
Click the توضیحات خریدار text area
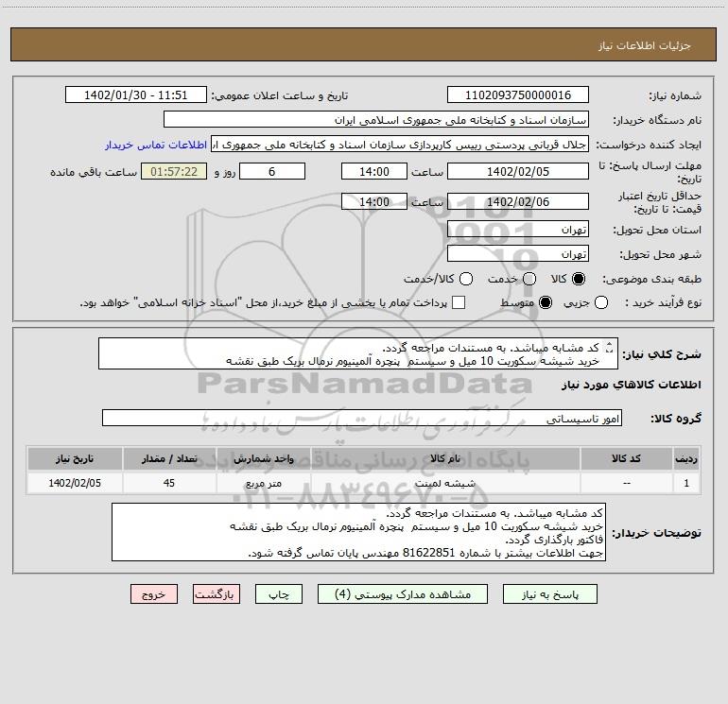tap(358, 532)
